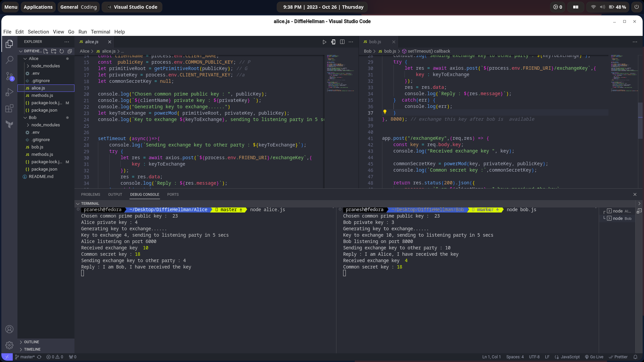The height and width of the screenshot is (362, 644).
Task: Open the Terminal menu
Action: (100, 32)
